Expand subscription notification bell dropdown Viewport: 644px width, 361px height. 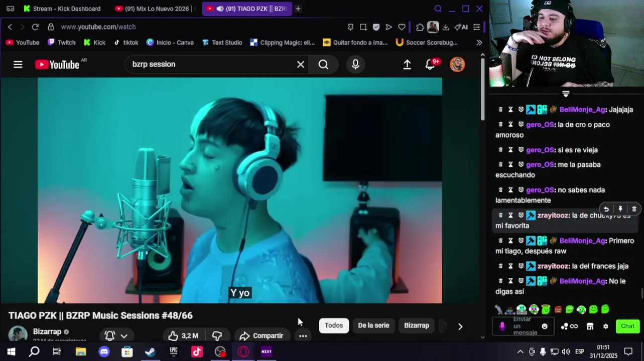(116, 335)
